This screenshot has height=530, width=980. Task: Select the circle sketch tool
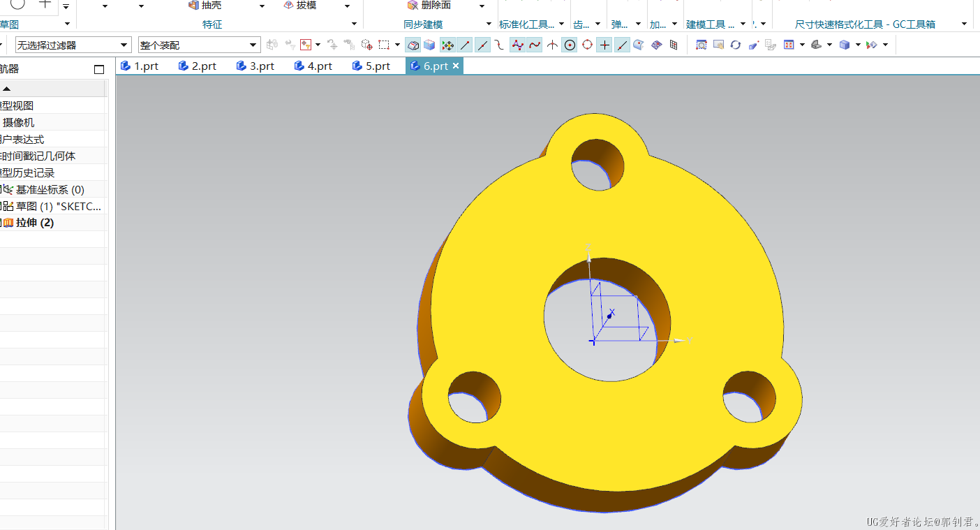(x=18, y=4)
